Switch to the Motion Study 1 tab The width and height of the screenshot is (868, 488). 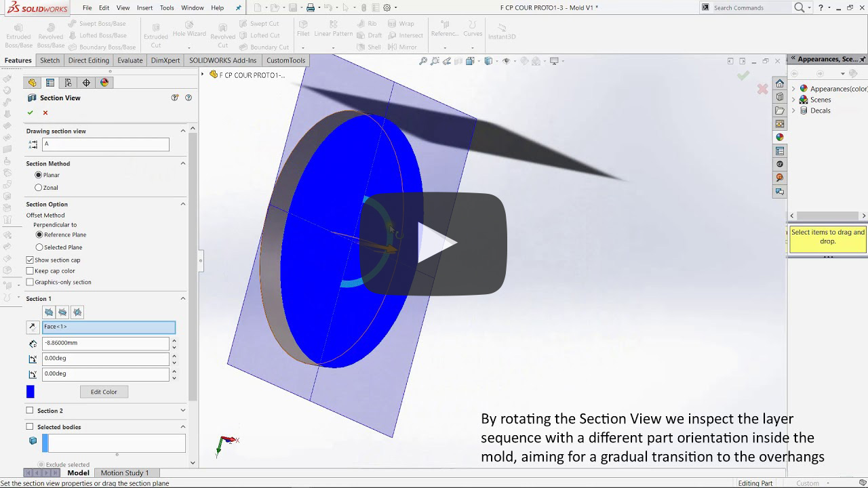coord(125,473)
